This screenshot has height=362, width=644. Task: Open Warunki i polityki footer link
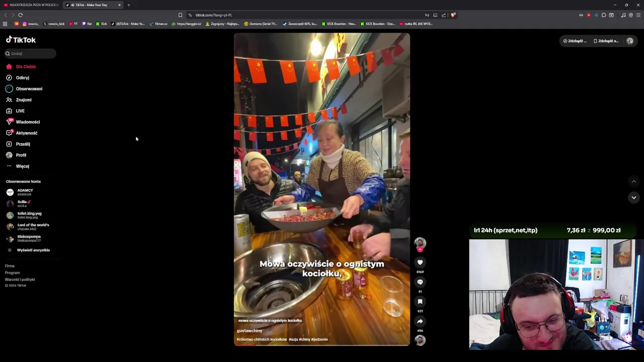point(20,280)
